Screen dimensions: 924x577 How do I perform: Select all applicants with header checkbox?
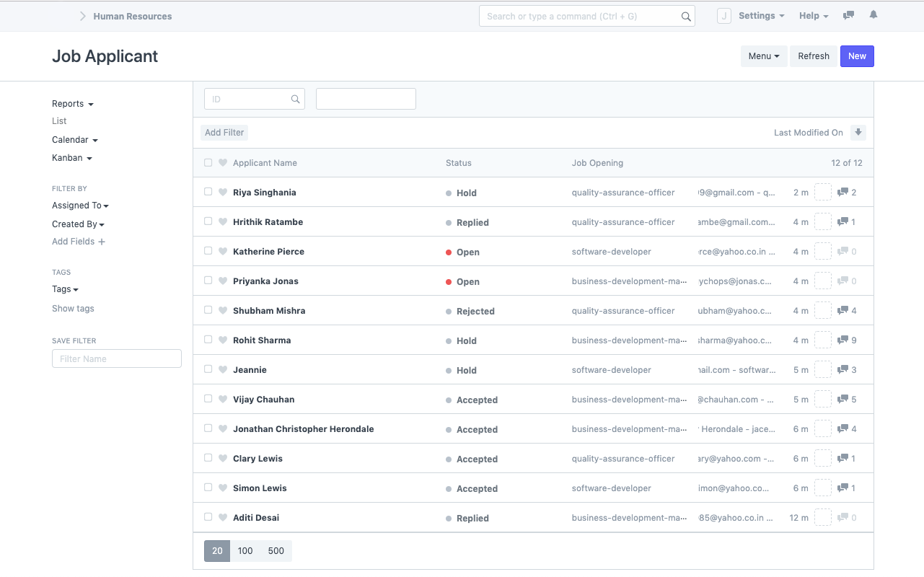[208, 163]
